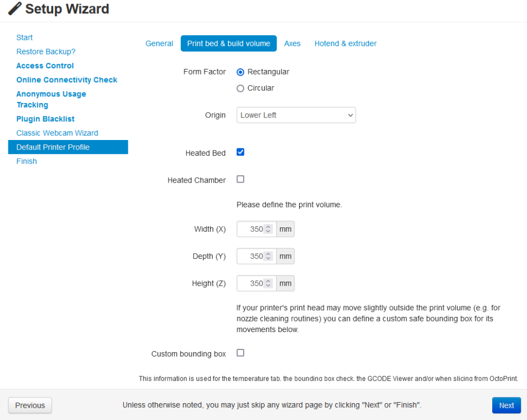Switch to the Axes tab
The height and width of the screenshot is (420, 527).
(292, 43)
